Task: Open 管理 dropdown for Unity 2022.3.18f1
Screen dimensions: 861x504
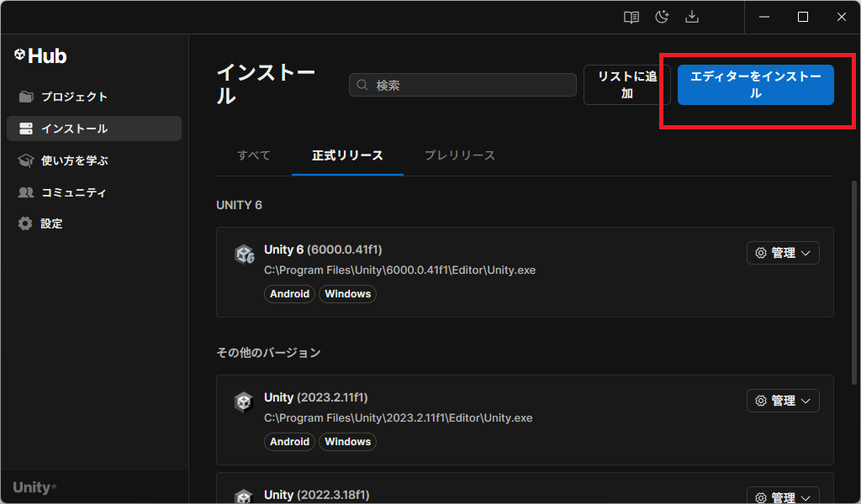Action: pyautogui.click(x=783, y=496)
